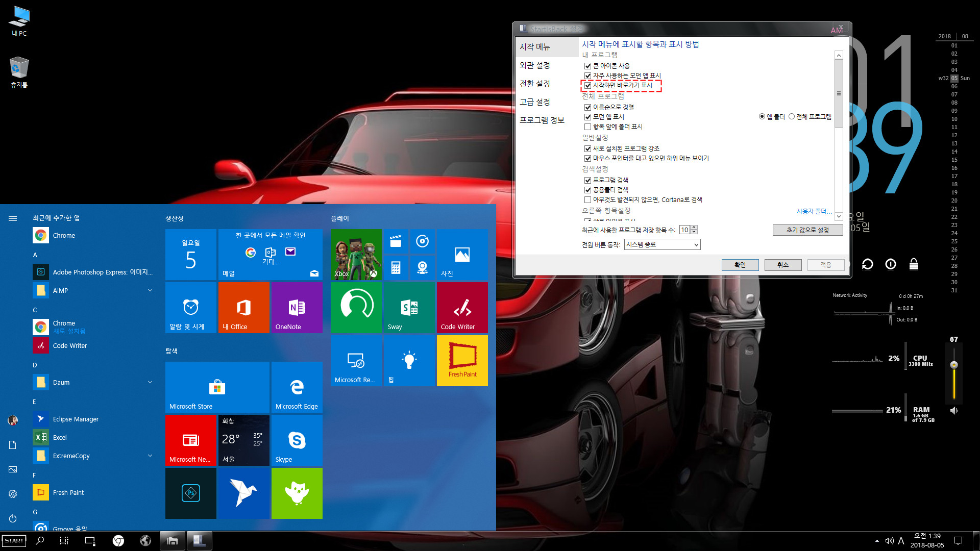This screenshot has width=980, height=551.
Task: Toggle highlight newly installed programs
Action: pyautogui.click(x=587, y=148)
